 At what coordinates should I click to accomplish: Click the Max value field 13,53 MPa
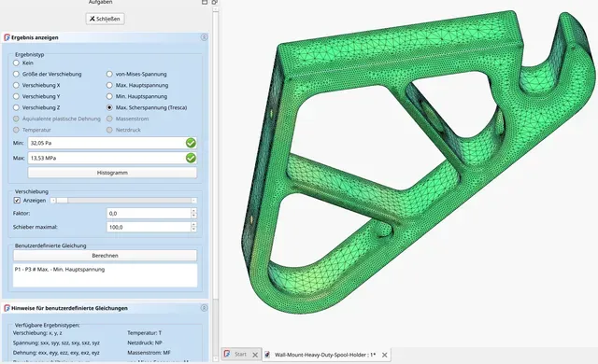tap(112, 158)
